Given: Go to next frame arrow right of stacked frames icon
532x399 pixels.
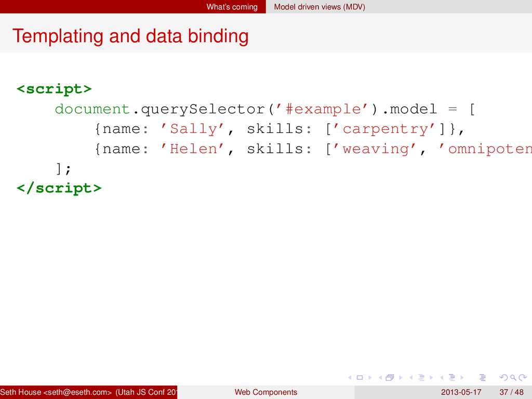Looking at the screenshot, I should pyautogui.click(x=401, y=378).
